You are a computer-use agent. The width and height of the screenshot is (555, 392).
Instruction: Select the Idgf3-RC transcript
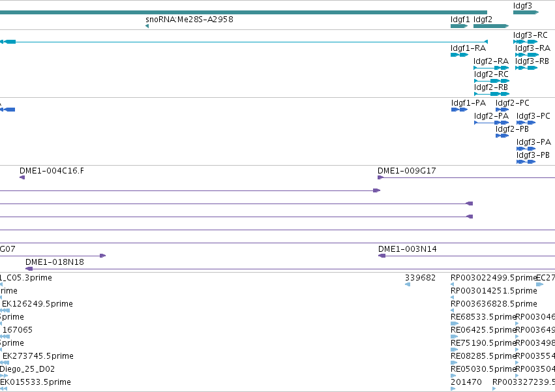(x=526, y=42)
